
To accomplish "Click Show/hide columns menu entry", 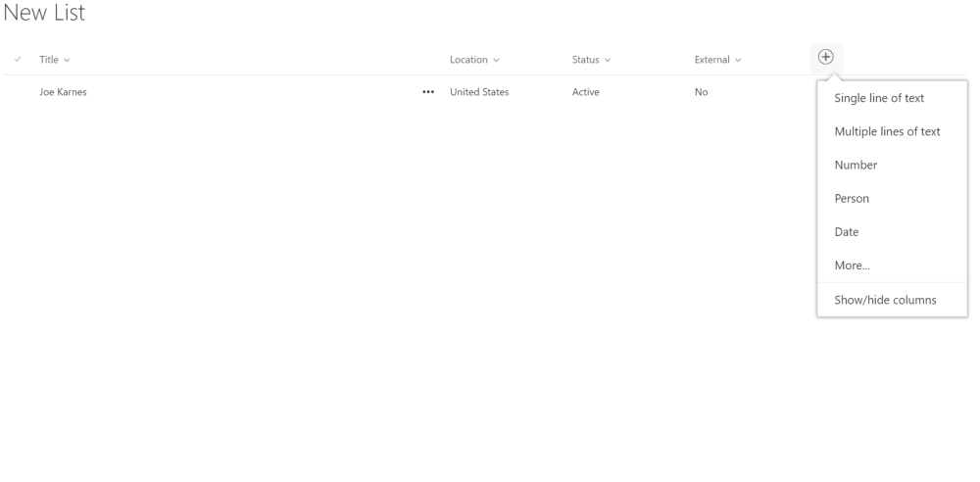I will 884,300.
